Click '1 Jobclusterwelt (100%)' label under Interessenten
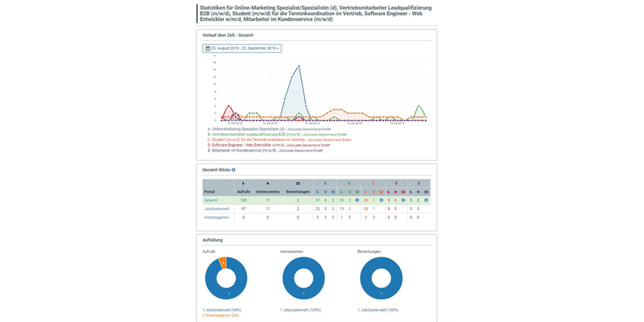Viewport: 644px width, 322px height. (x=301, y=310)
